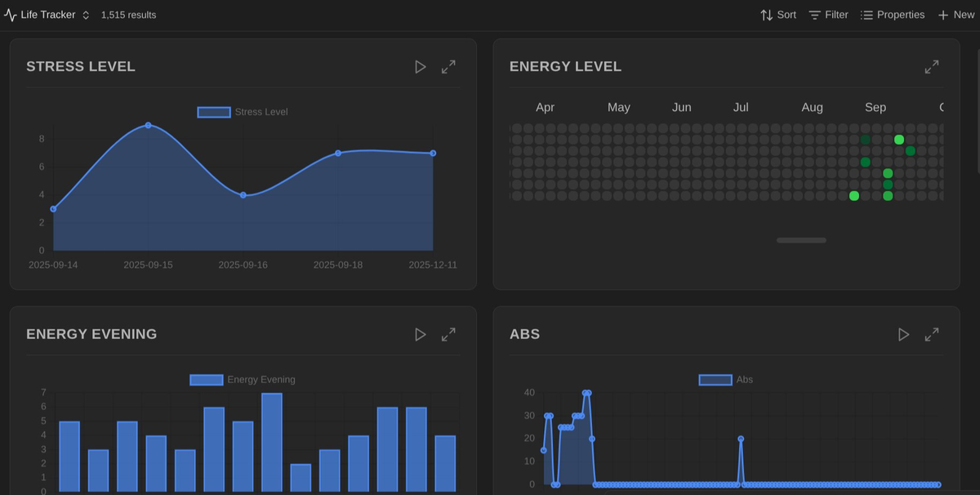980x495 pixels.
Task: Create a new entry with + New
Action: (x=955, y=14)
